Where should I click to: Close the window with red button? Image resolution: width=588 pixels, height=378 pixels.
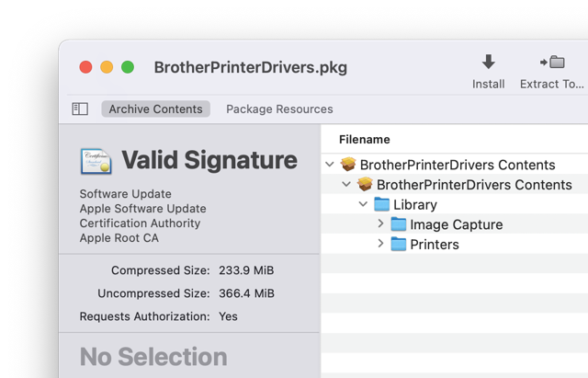tap(85, 67)
